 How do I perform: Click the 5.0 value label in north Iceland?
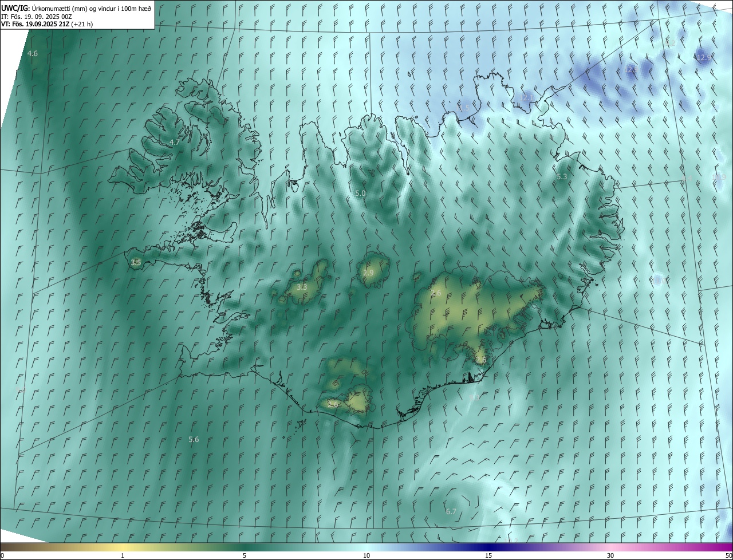pyautogui.click(x=360, y=194)
